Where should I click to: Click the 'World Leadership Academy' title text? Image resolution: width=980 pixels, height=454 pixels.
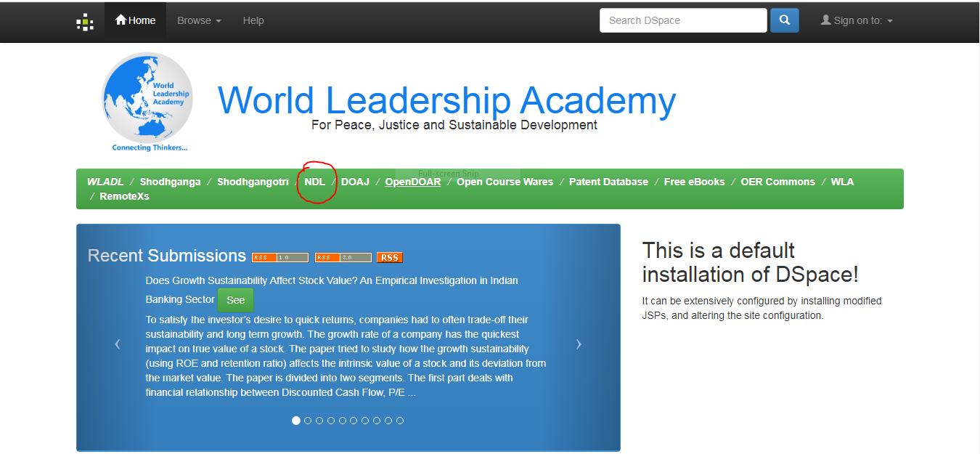(447, 100)
